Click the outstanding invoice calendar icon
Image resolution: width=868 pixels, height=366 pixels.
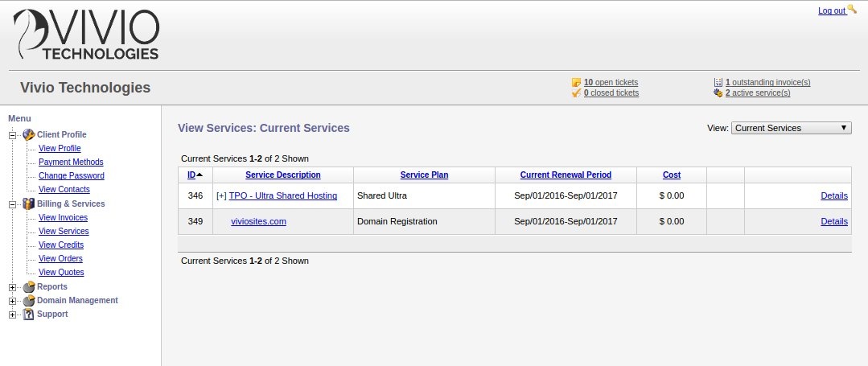tap(718, 83)
